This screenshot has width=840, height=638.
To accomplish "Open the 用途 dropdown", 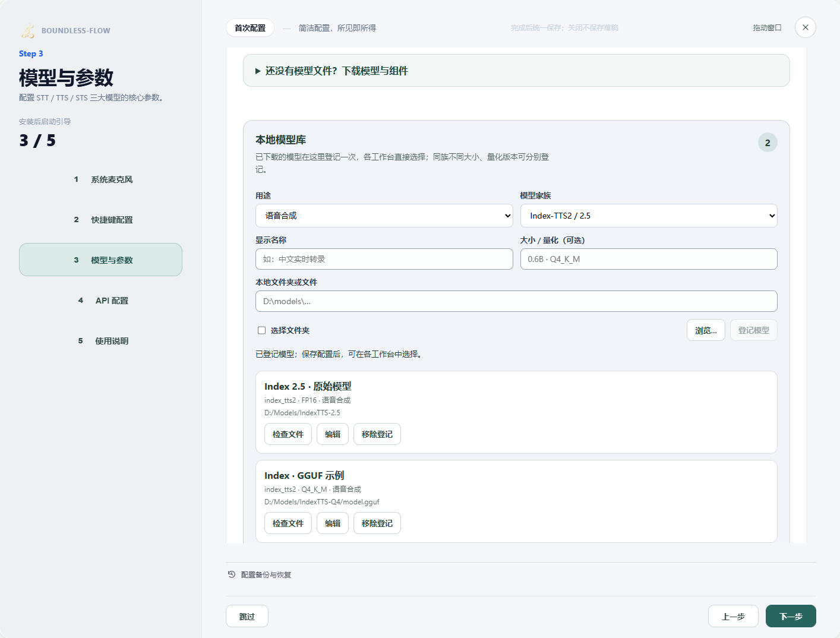I will 384,216.
